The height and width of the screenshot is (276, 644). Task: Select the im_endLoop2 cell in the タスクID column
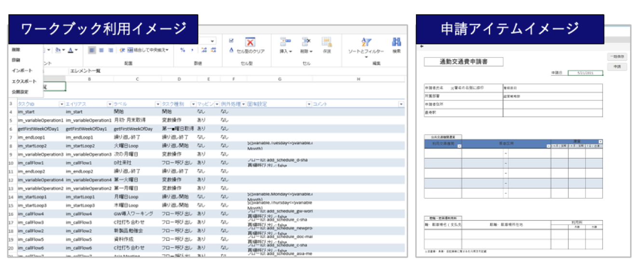pyautogui.click(x=41, y=171)
